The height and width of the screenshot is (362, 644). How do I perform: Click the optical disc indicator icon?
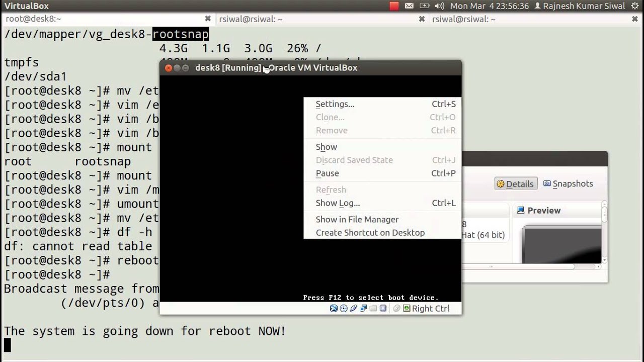pos(344,308)
